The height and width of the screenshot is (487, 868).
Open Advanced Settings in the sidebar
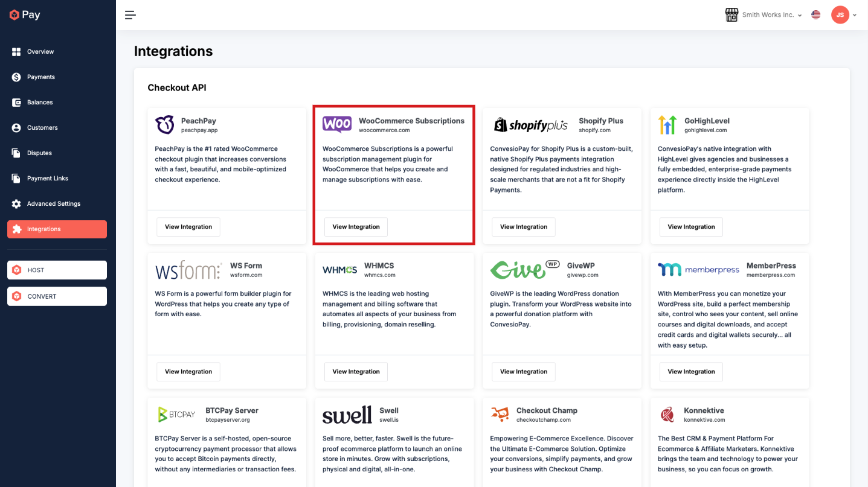click(57, 204)
